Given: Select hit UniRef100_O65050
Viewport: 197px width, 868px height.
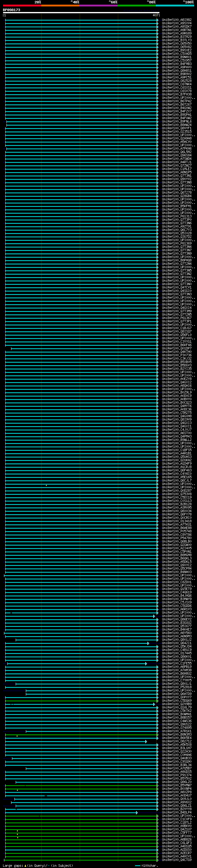Looking at the screenshot, I should (x=176, y=43).
